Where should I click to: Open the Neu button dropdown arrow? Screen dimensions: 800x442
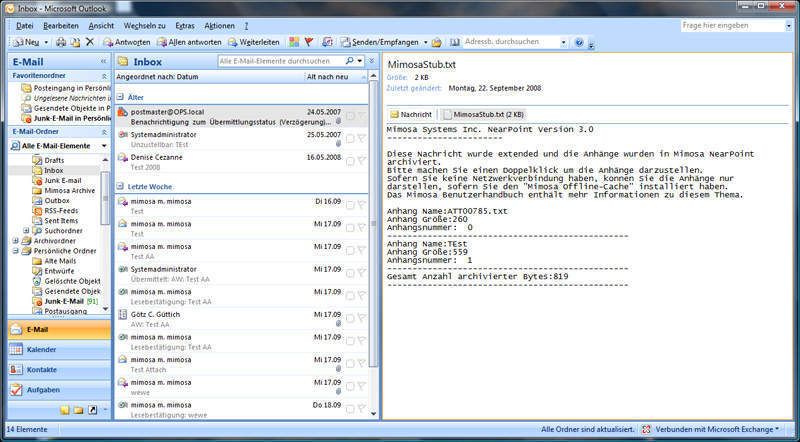pyautogui.click(x=46, y=42)
